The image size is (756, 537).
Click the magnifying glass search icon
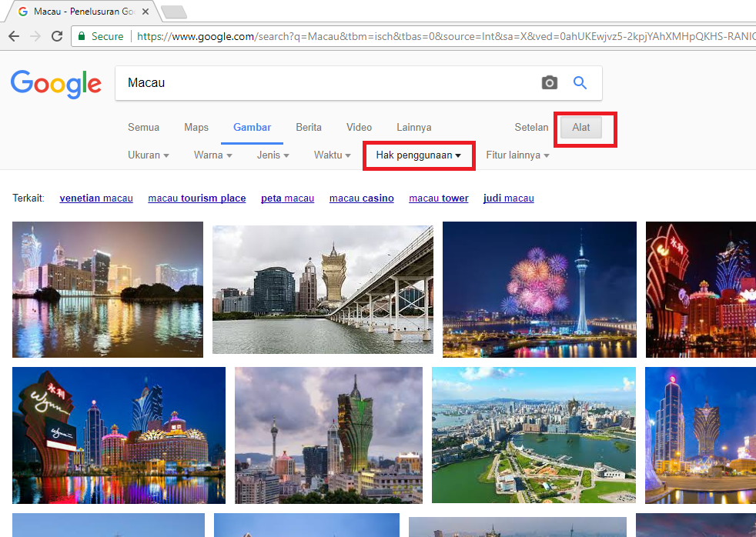click(580, 82)
